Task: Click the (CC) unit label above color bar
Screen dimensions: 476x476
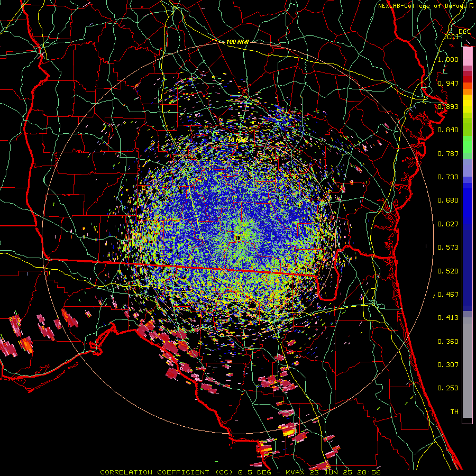Action: (452, 36)
